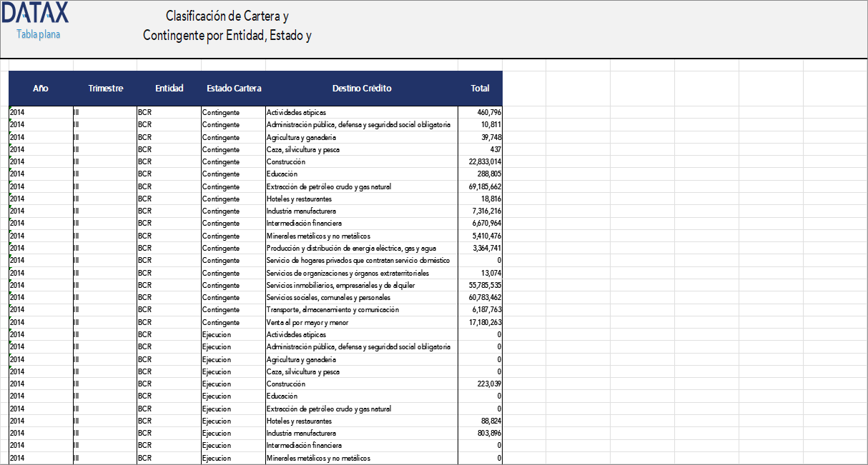Select the Destino Crédito column header

click(x=360, y=88)
